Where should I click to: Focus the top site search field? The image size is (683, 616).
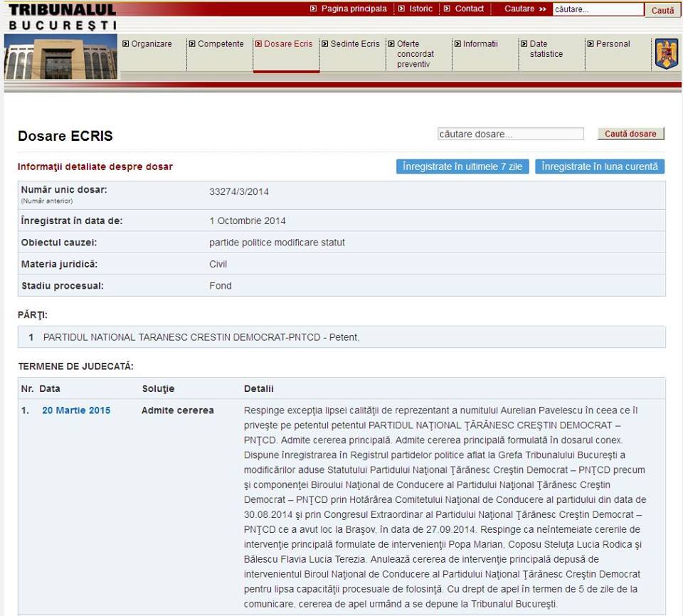coord(598,9)
